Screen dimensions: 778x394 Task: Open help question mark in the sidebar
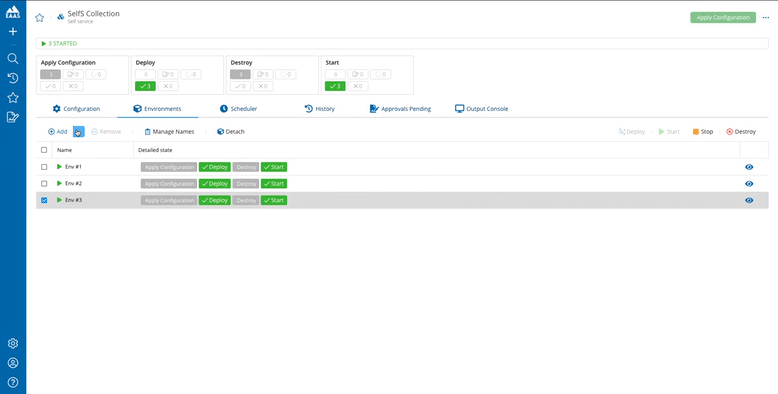(13, 382)
